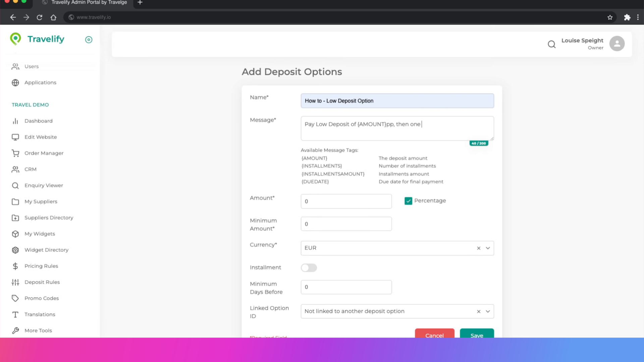The height and width of the screenshot is (362, 644).
Task: Click the search magnifier icon in header
Action: coord(551,44)
